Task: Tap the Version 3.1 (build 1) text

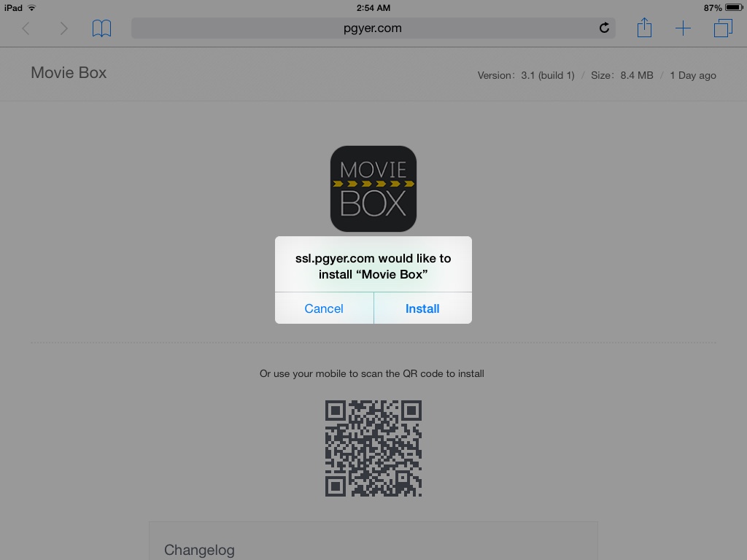Action: click(x=526, y=75)
